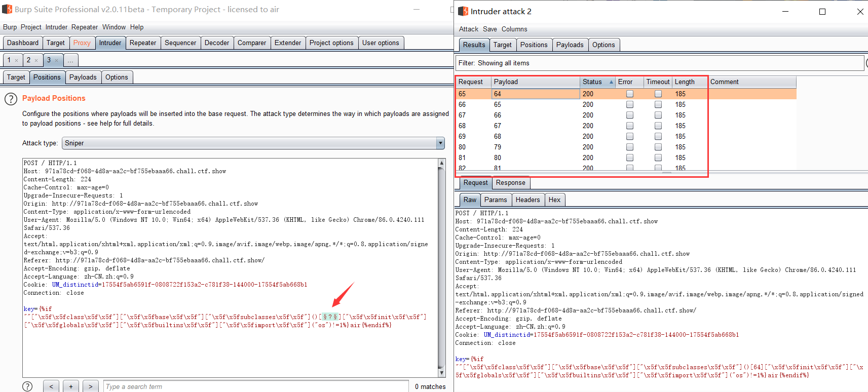Switch to the Dashboard tab
Image resolution: width=868 pixels, height=392 pixels.
click(23, 43)
